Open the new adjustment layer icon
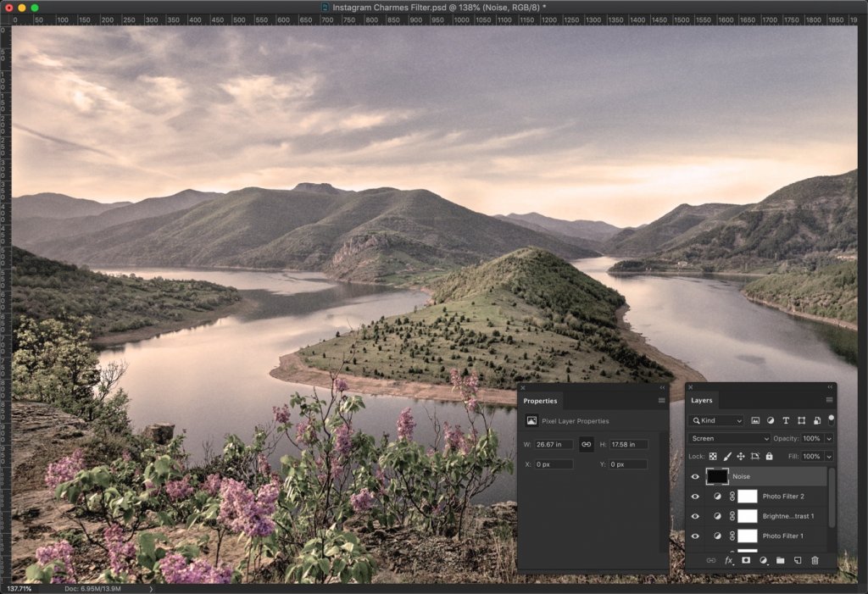This screenshot has height=594, width=868. pyautogui.click(x=764, y=560)
